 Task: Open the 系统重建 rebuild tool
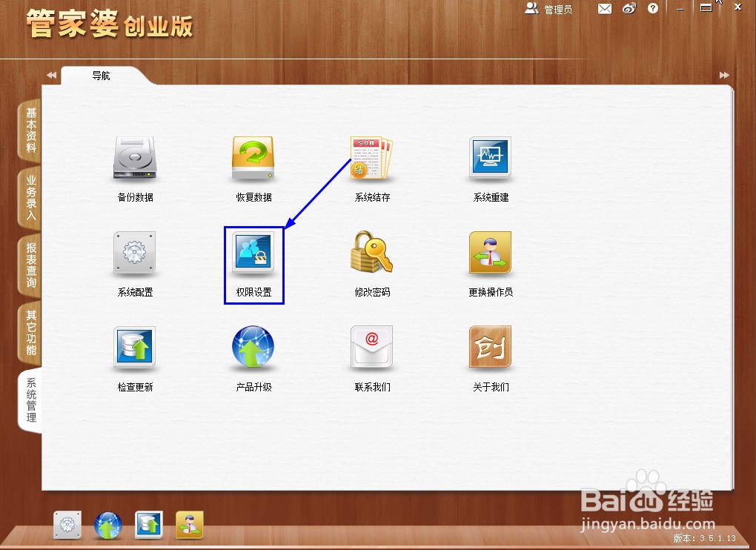coord(490,158)
